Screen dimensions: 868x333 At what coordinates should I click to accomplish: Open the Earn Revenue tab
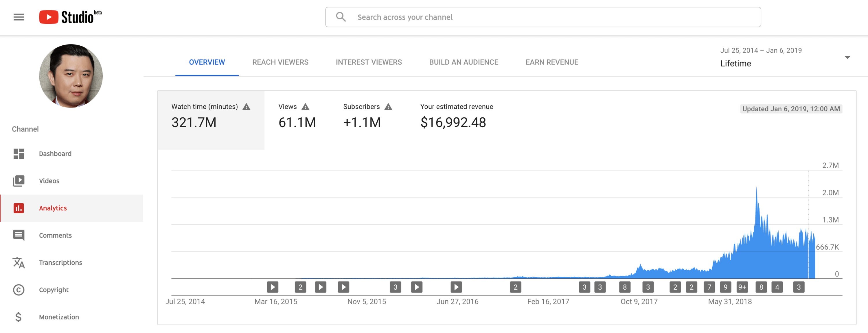tap(551, 62)
